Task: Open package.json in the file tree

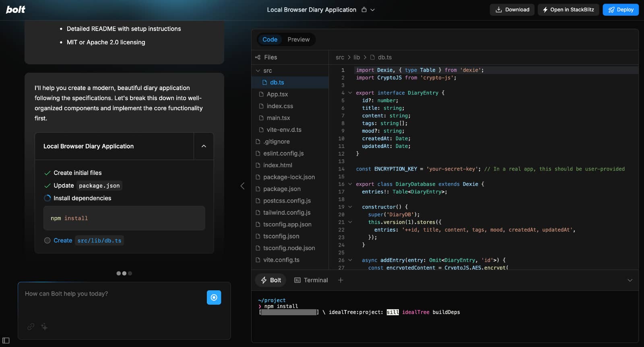Action: pyautogui.click(x=282, y=189)
